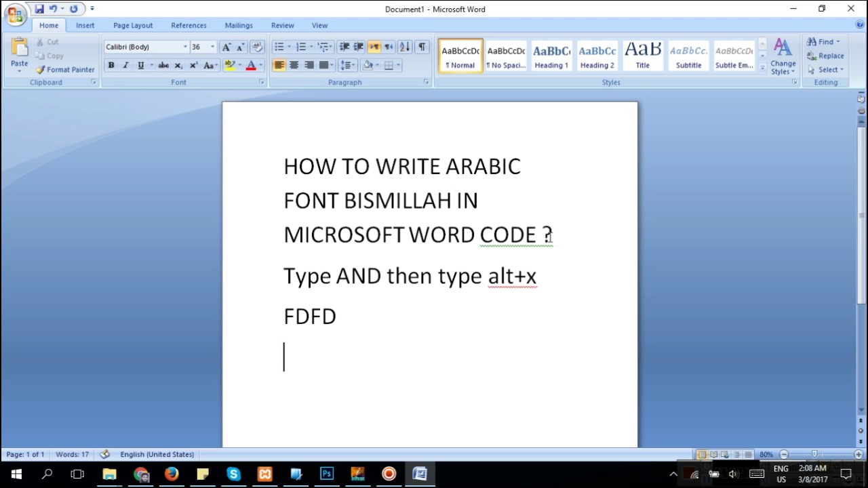Switch to Page Layout tab
Image resolution: width=868 pixels, height=488 pixels.
(x=133, y=25)
